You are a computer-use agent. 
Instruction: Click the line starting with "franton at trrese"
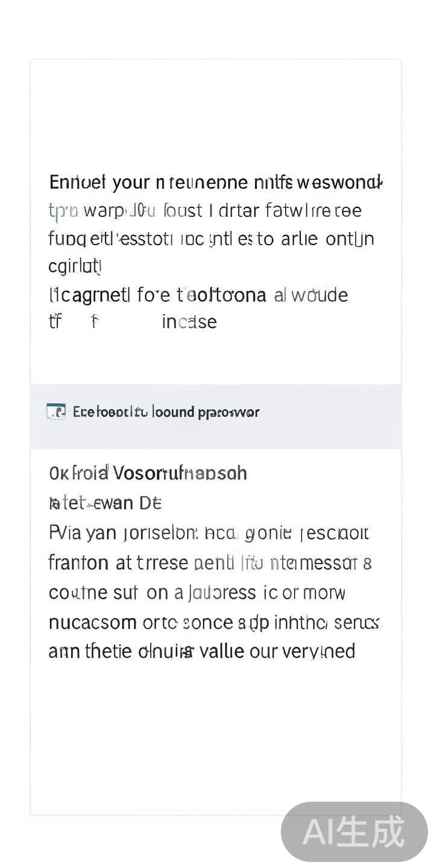coord(210,563)
